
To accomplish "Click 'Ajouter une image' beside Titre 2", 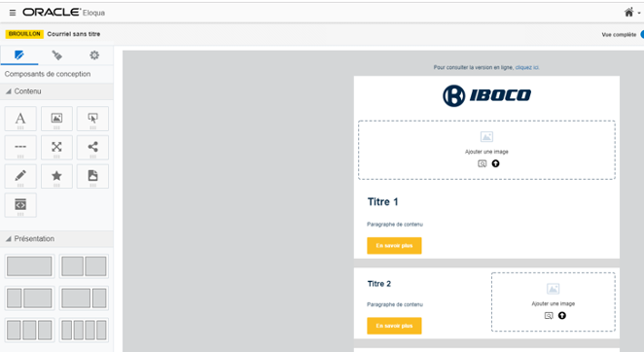I will pos(554,303).
